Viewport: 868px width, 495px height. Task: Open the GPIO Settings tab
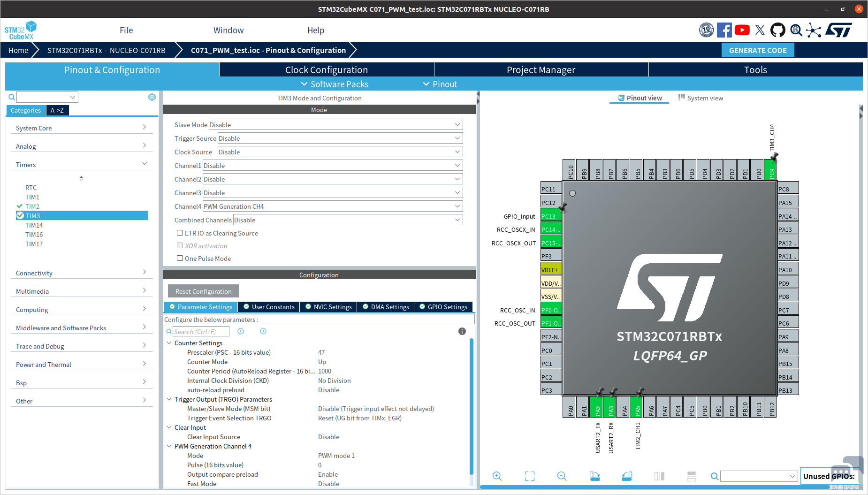click(x=443, y=307)
